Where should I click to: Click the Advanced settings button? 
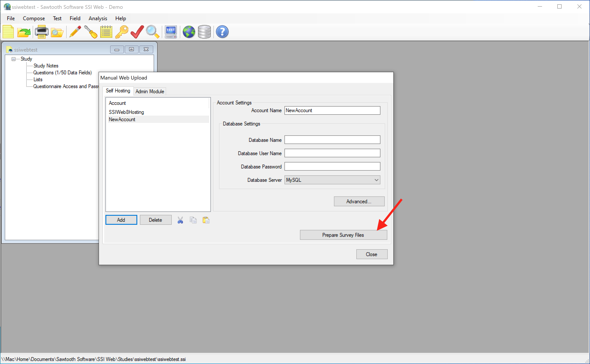[358, 201]
